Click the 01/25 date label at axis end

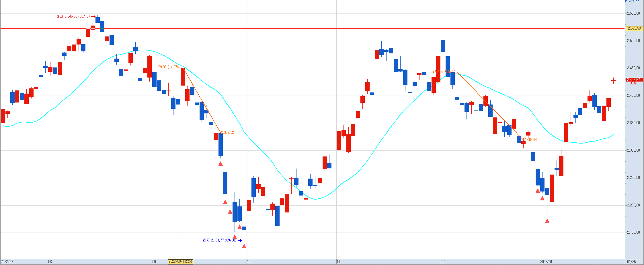tap(631, 262)
